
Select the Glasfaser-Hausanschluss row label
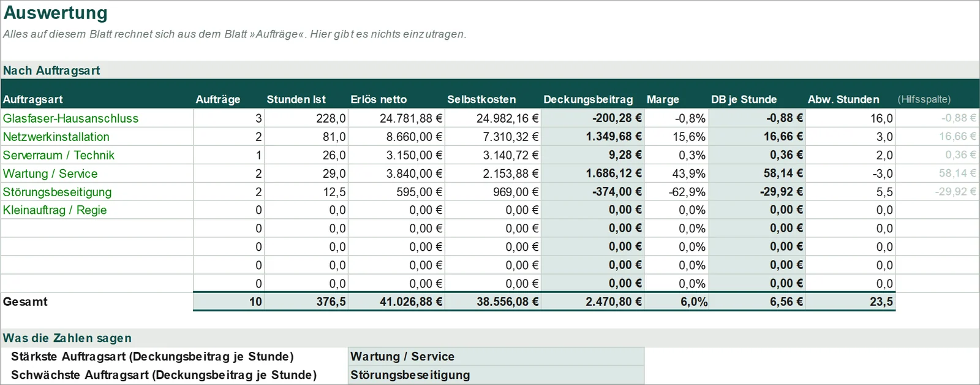pyautogui.click(x=97, y=118)
